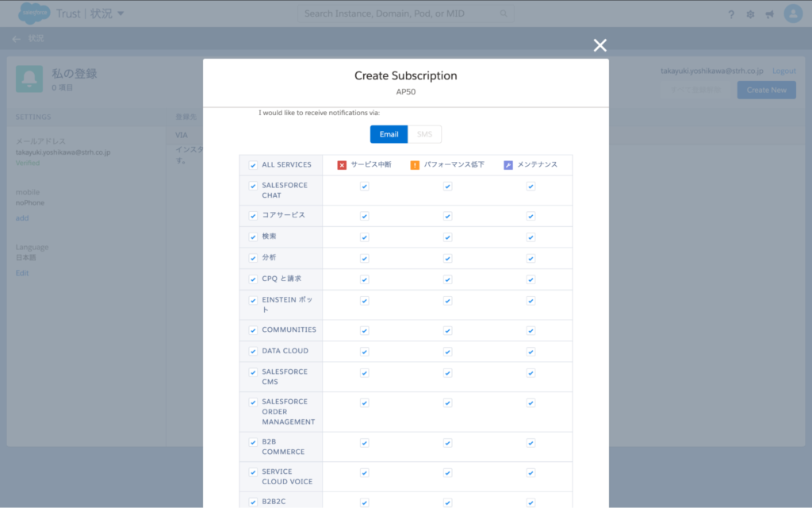The width and height of the screenshot is (812, 508).
Task: Select the SMS notification tab
Action: click(x=425, y=134)
